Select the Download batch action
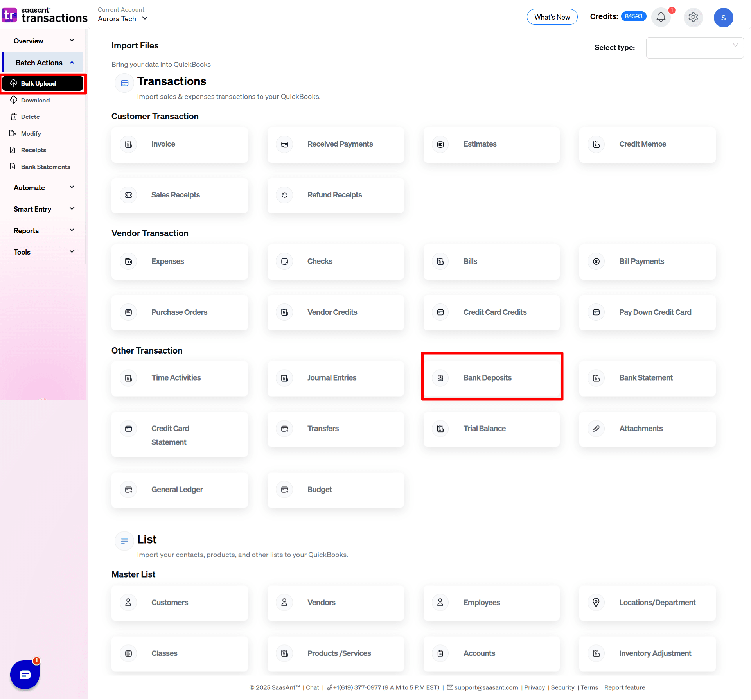Screen dimensions: 751x700 35,100
